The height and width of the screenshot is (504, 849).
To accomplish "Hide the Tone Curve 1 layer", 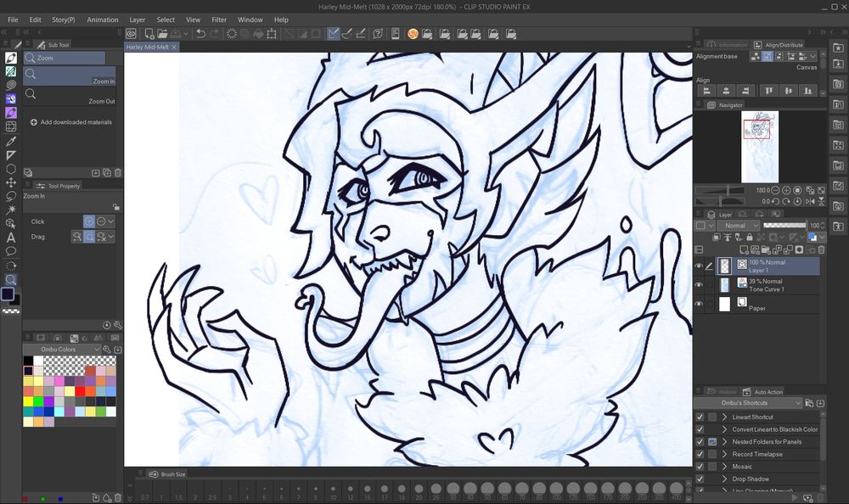I will tap(699, 285).
